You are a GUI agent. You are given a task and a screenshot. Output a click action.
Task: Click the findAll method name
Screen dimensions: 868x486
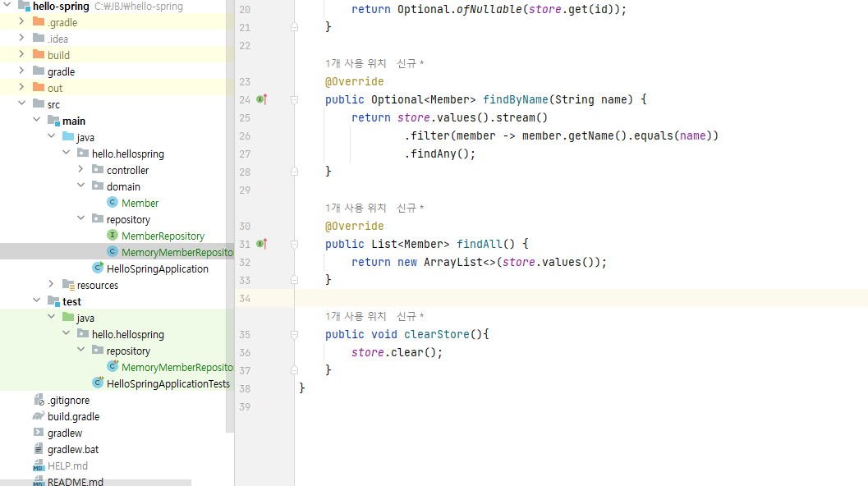point(480,244)
